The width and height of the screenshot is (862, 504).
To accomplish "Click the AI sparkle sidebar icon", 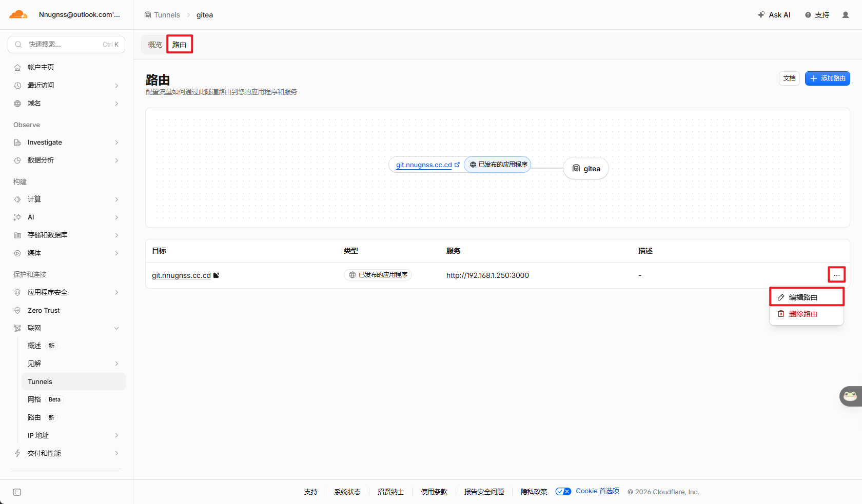I will click(x=17, y=217).
